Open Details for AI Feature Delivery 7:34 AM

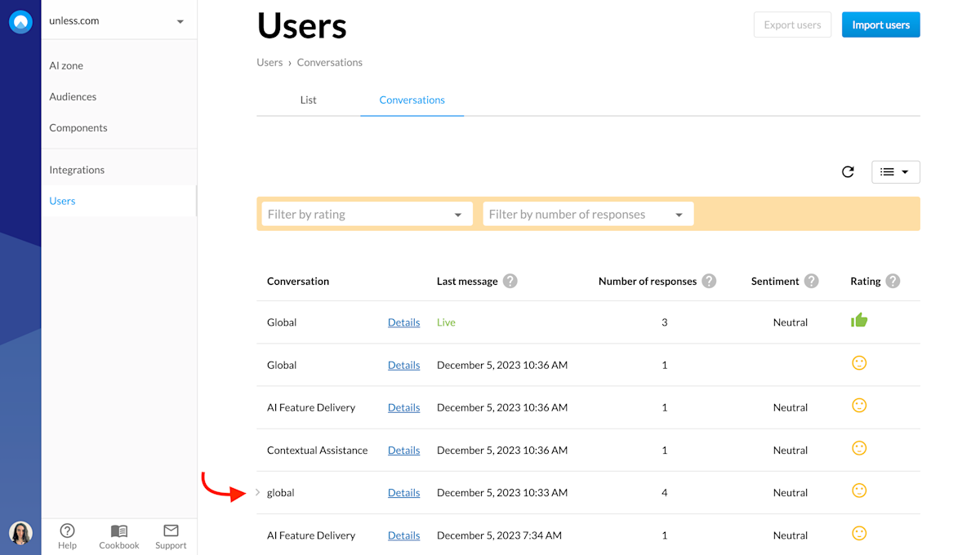pyautogui.click(x=403, y=535)
